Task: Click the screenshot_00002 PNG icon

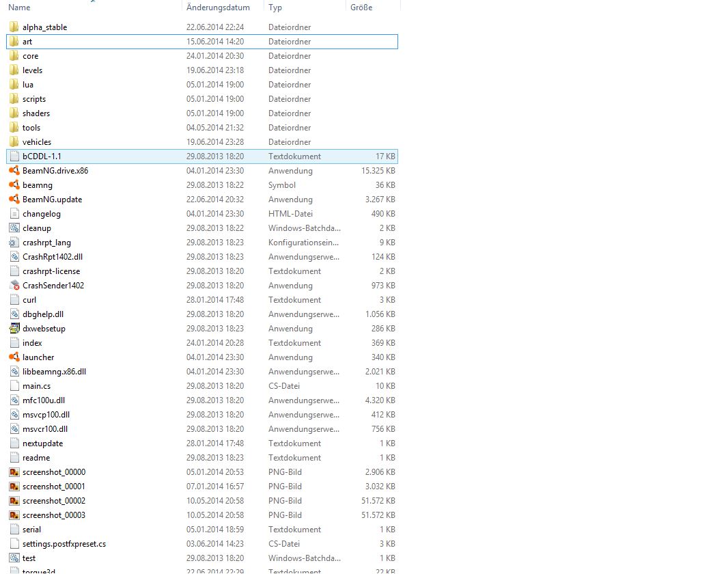Action: click(14, 501)
